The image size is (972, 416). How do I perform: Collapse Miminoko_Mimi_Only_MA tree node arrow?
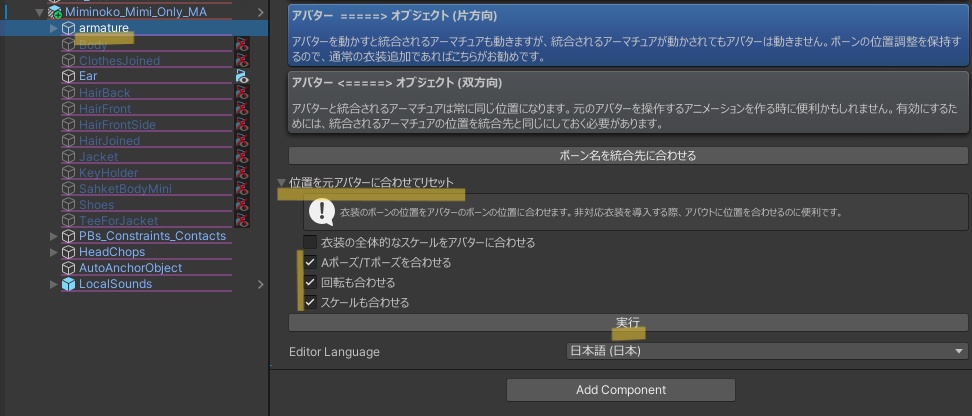tap(40, 12)
